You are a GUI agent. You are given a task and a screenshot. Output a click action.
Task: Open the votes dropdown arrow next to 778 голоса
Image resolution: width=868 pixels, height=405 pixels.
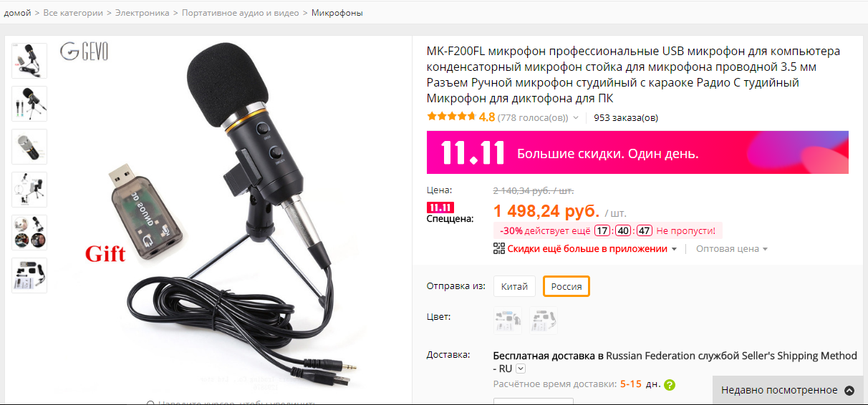pyautogui.click(x=576, y=118)
